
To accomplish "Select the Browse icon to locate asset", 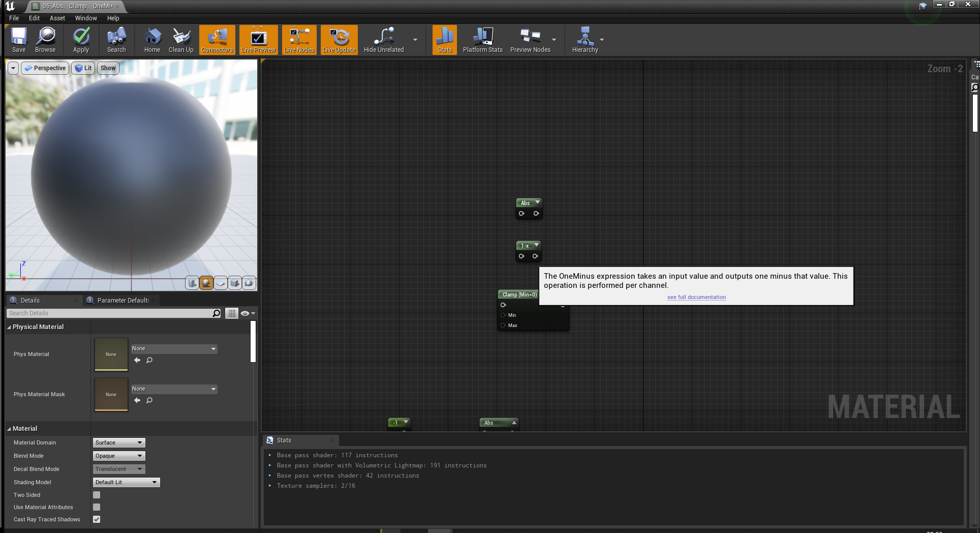I will pyautogui.click(x=45, y=40).
